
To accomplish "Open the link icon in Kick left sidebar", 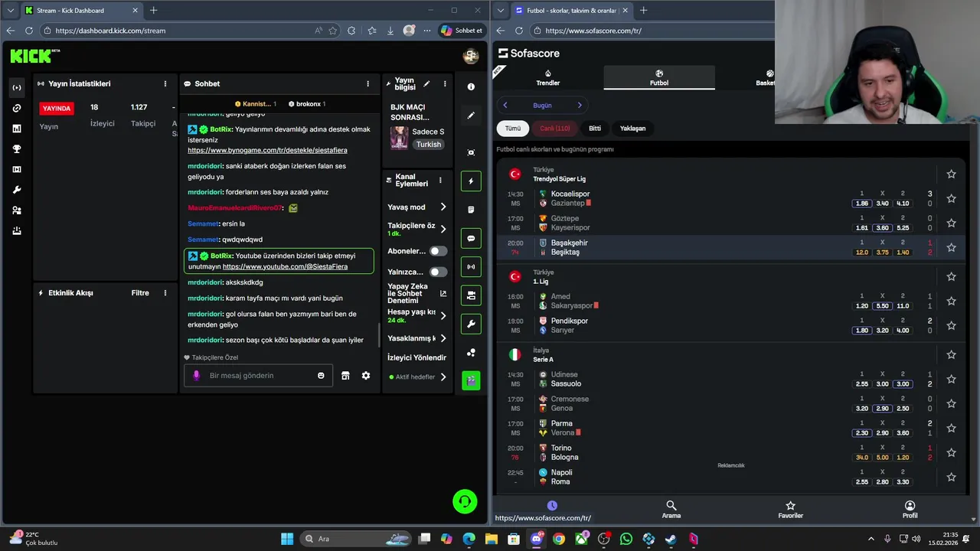I will 17,108.
